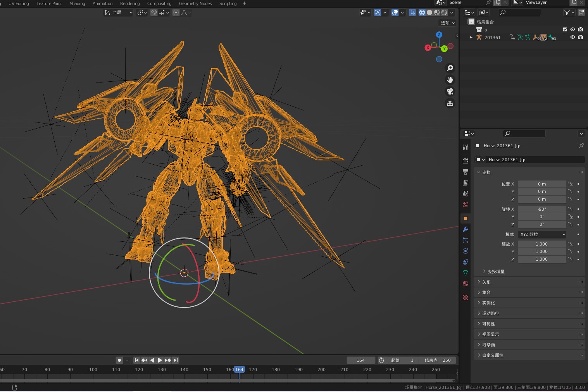
Task: Hide 201361 in viewport via eye
Action: [572, 37]
